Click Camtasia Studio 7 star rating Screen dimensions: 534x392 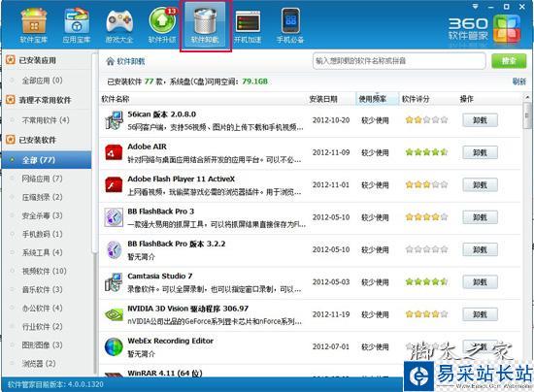(426, 281)
